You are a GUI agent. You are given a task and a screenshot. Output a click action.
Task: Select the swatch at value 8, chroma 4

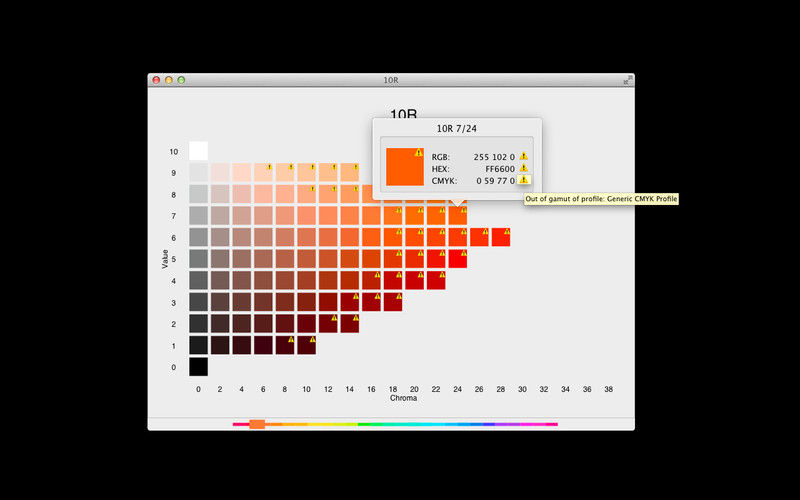coord(242,194)
